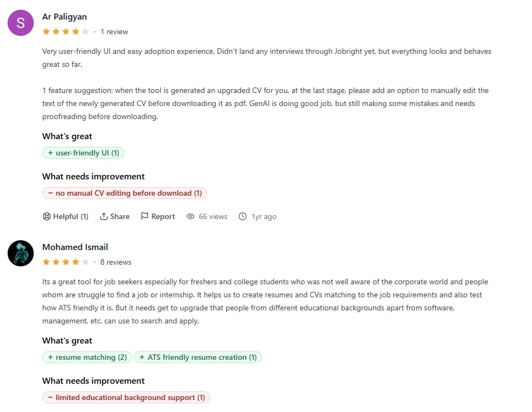Click the Share upload icon
Screen dimensions: 532x412
(104, 216)
